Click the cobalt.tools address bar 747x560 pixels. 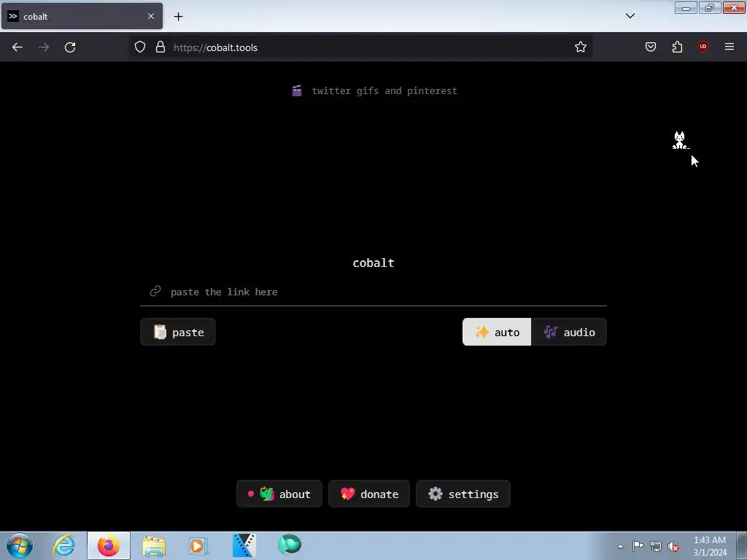click(360, 47)
